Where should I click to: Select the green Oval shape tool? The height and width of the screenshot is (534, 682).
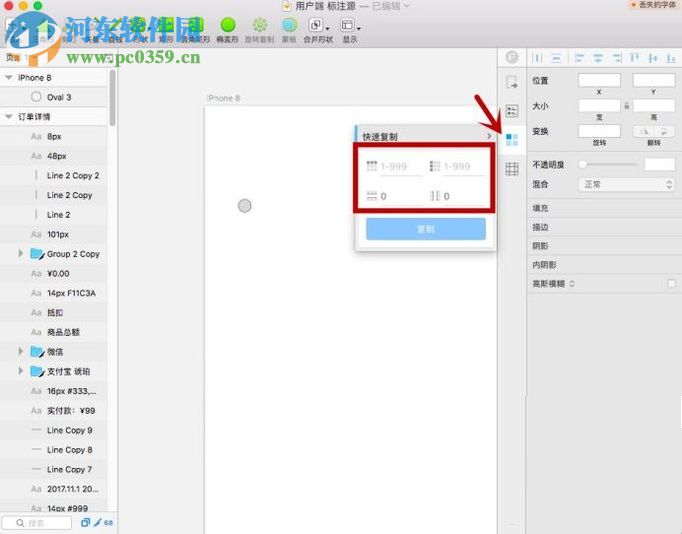[x=227, y=25]
